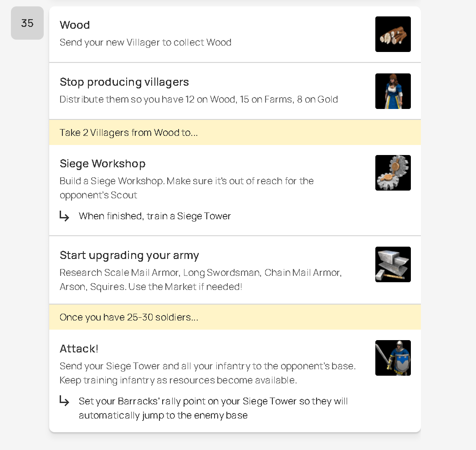Click the villager distribution description text
Screen dimensions: 476x450
[199, 99]
